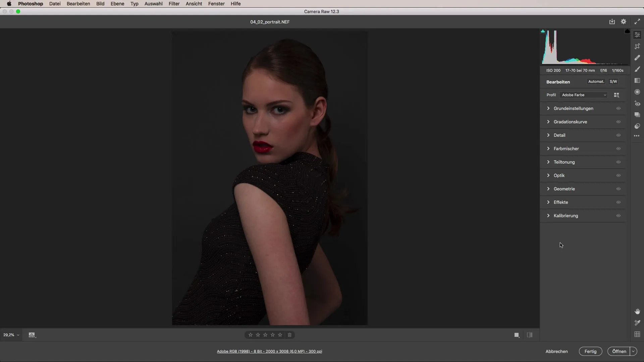Toggle the filmstrip icon at bottom left
Screen dimensions: 644x362
coord(32,335)
